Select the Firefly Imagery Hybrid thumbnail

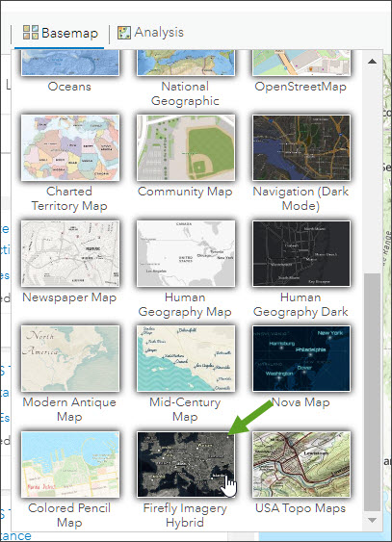tap(186, 464)
